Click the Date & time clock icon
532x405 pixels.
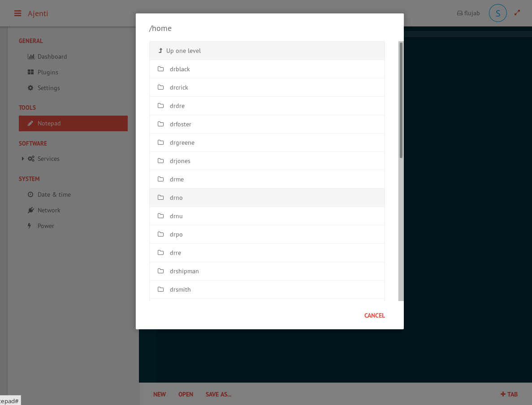pyautogui.click(x=31, y=194)
